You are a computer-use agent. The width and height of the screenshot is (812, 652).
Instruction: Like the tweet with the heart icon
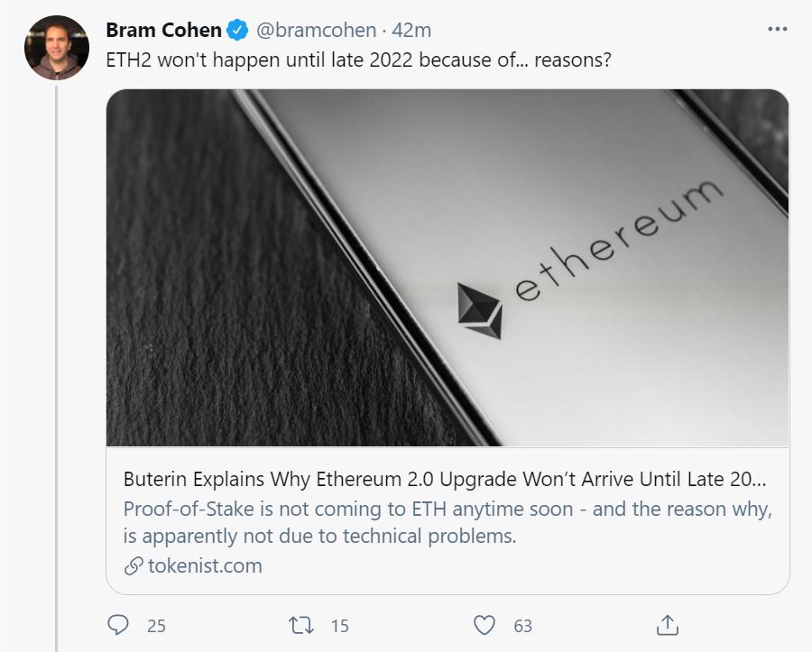pyautogui.click(x=484, y=624)
